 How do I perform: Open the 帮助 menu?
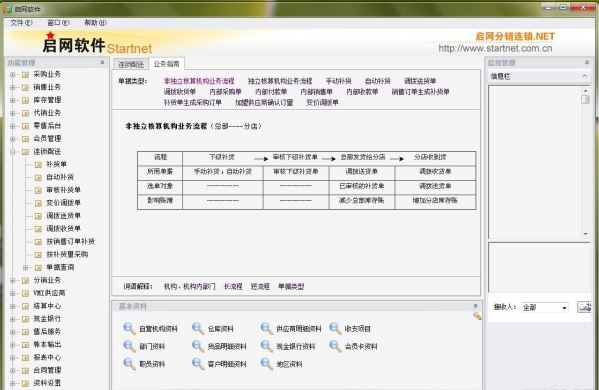pos(95,23)
